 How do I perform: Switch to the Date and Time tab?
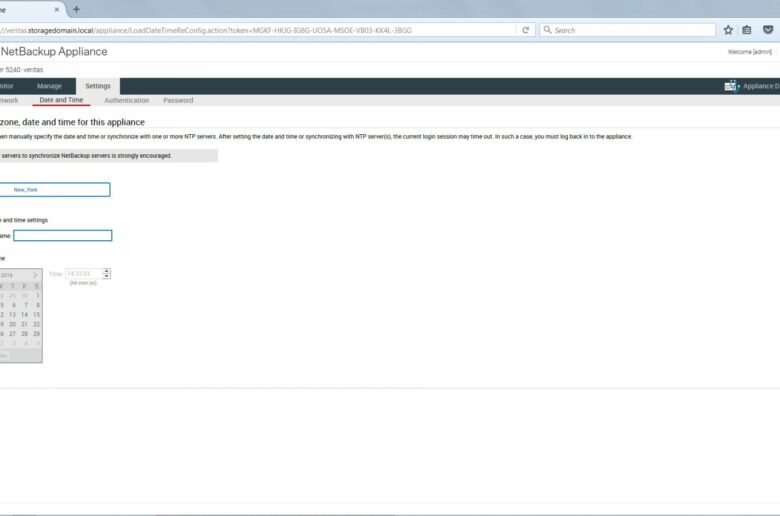61,100
